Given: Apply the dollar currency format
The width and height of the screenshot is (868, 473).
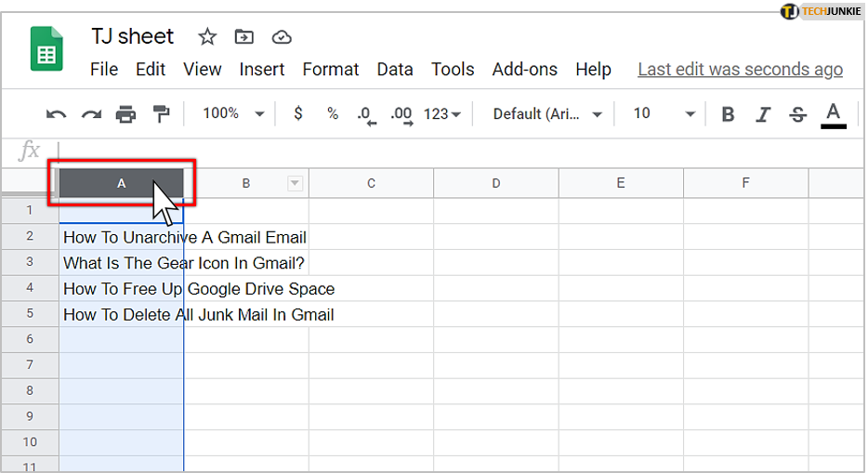Looking at the screenshot, I should coord(297,113).
